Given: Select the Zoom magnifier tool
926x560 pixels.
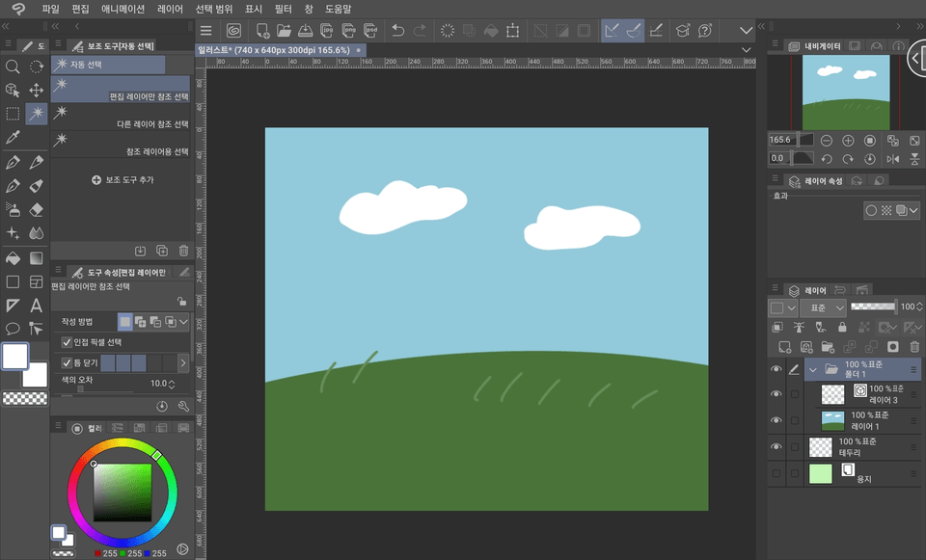Looking at the screenshot, I should click(13, 67).
